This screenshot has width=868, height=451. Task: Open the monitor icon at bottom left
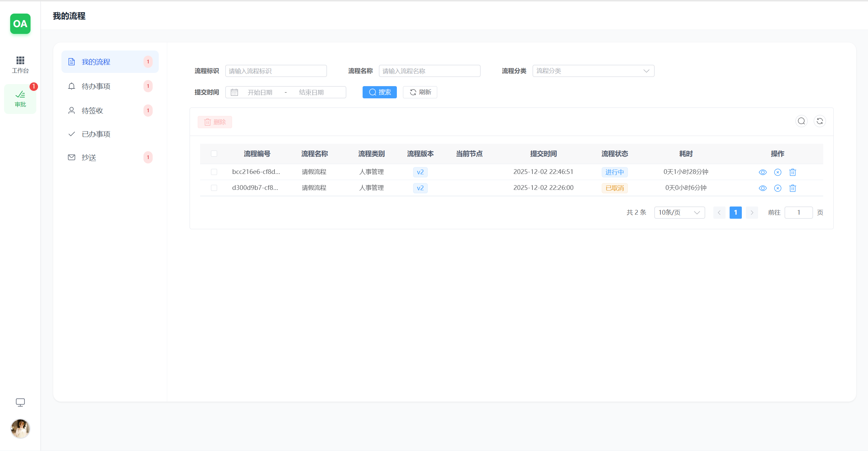pyautogui.click(x=20, y=402)
